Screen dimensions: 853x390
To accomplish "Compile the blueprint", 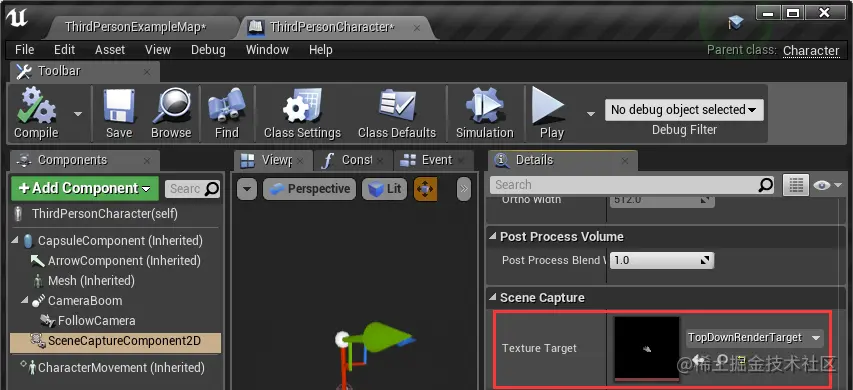I will (36, 114).
